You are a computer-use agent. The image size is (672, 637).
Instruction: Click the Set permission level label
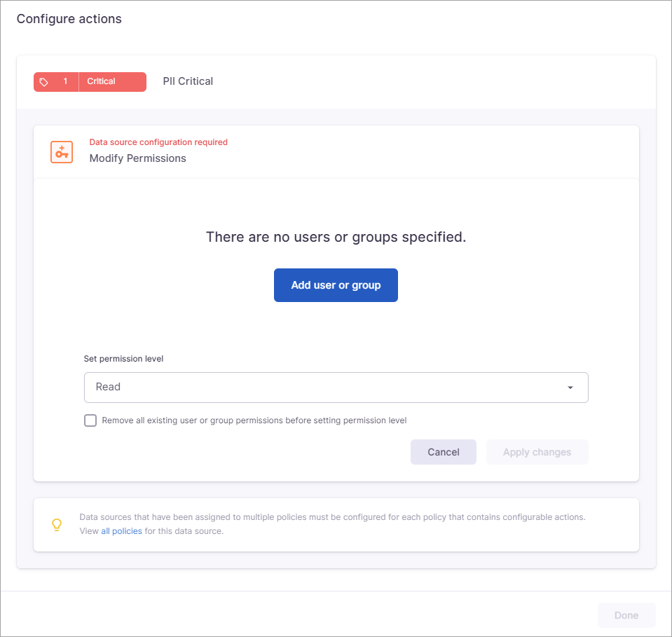(x=123, y=359)
